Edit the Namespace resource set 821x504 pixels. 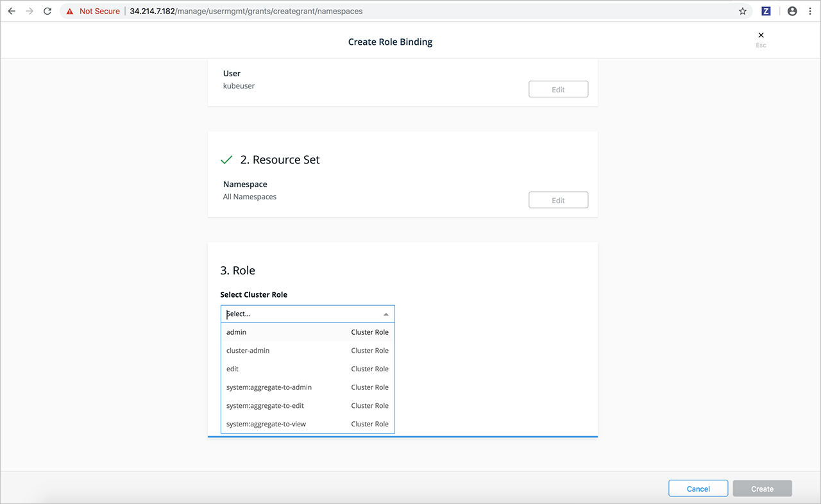(x=558, y=200)
